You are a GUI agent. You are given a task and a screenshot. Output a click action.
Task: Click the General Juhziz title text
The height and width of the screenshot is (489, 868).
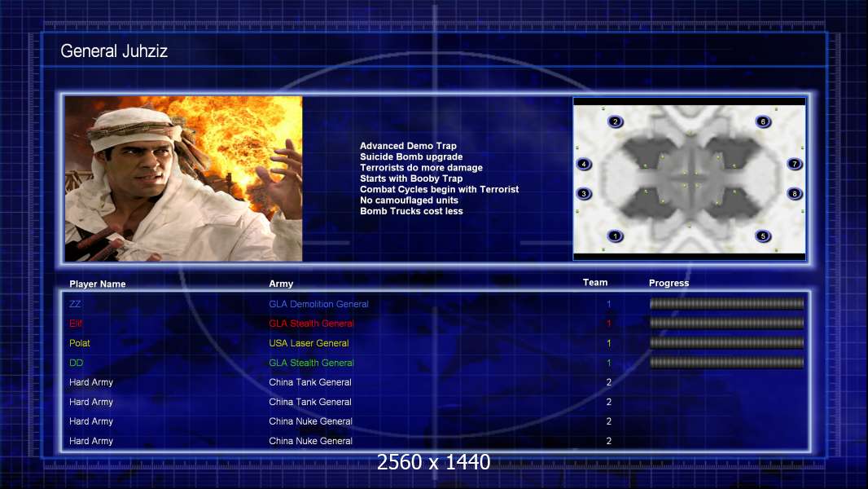coord(114,52)
